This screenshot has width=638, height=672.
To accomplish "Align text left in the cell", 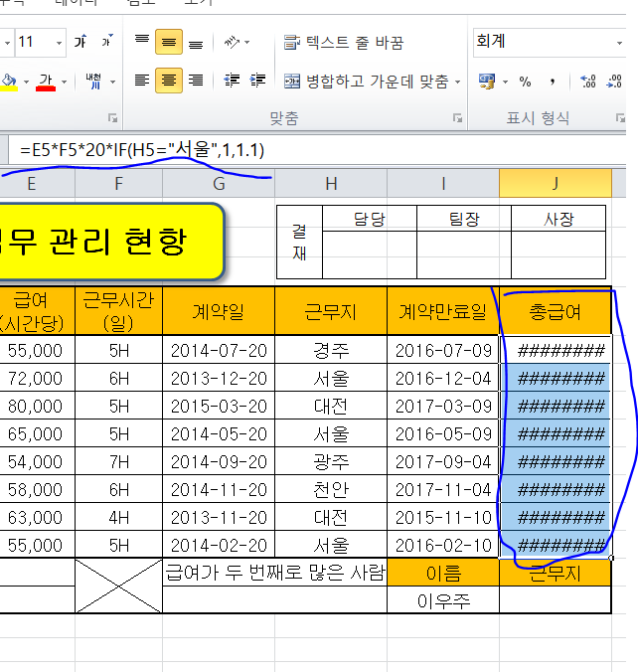I will [x=142, y=81].
